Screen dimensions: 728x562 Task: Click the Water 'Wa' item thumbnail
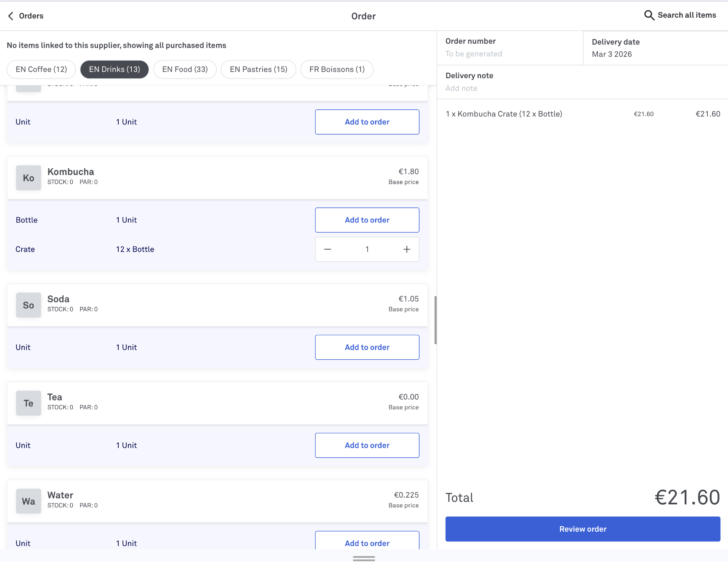click(x=29, y=501)
